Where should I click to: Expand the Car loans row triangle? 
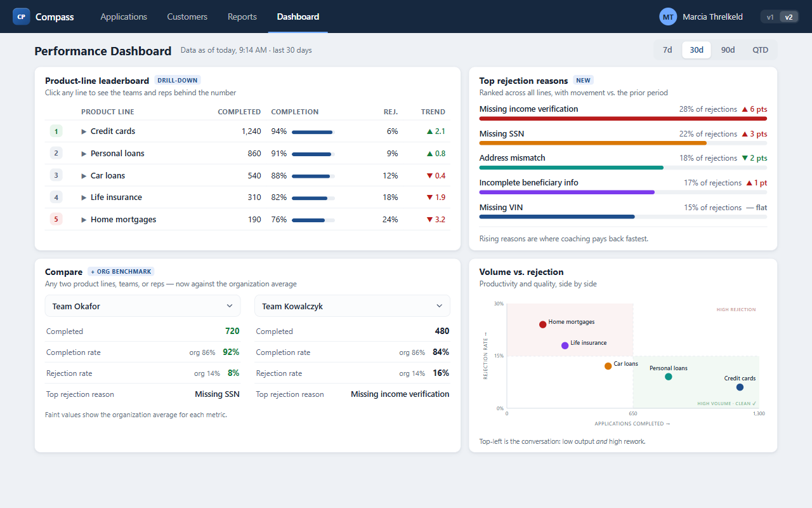point(84,176)
